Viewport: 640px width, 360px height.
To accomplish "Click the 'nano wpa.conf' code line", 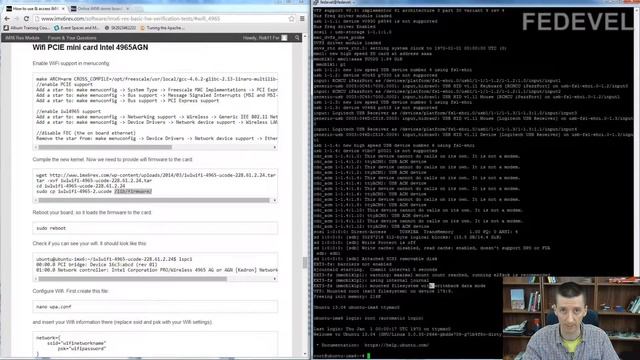I will [x=53, y=307].
